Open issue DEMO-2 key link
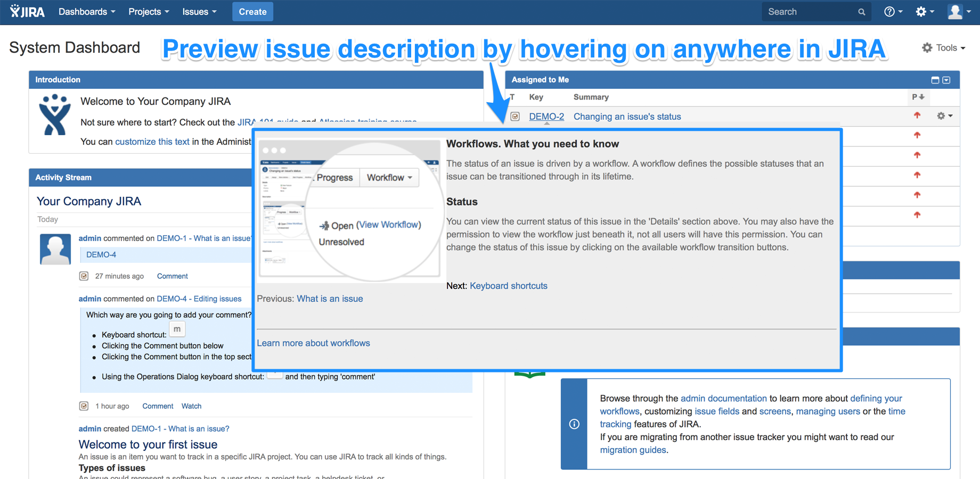 pos(546,117)
